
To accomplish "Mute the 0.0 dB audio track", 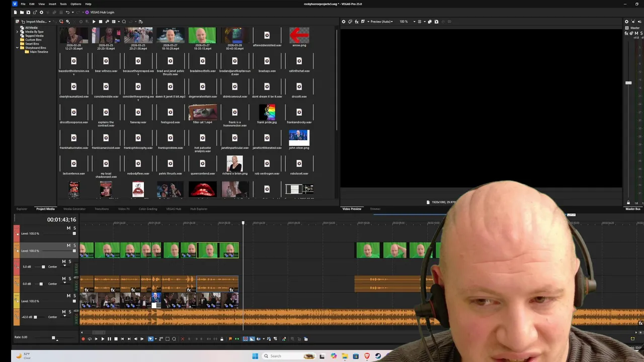I will tap(63, 279).
